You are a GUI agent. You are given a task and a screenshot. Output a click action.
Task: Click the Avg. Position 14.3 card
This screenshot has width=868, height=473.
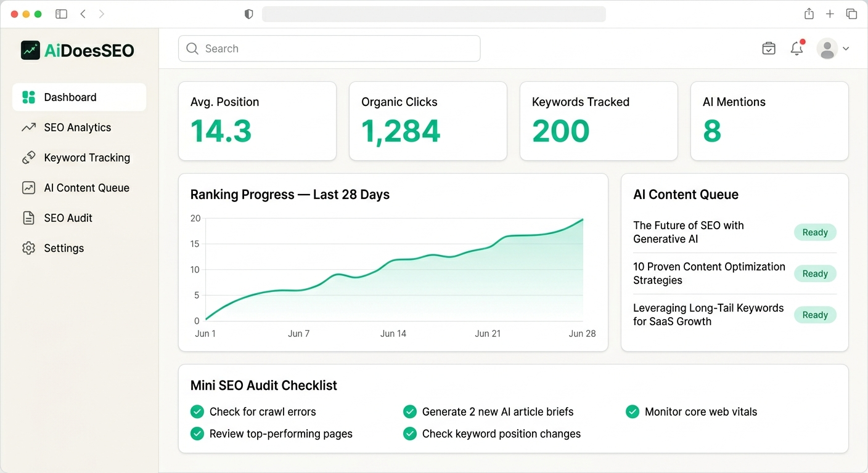(257, 121)
